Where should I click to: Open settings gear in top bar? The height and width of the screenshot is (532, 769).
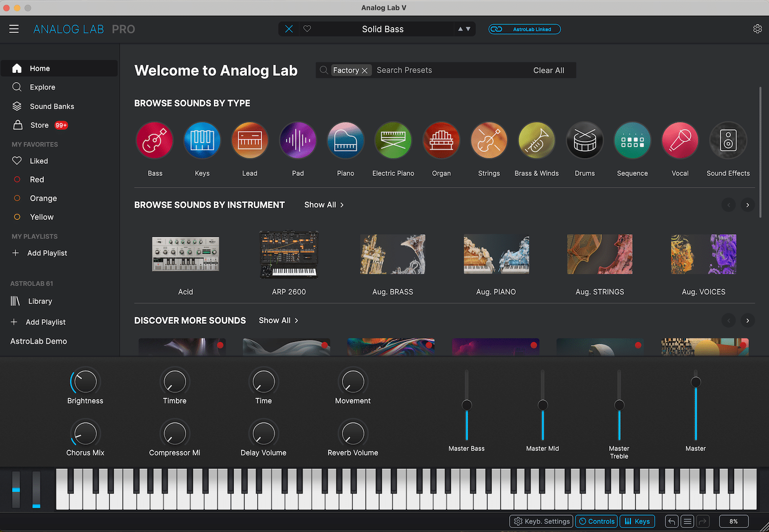(757, 29)
